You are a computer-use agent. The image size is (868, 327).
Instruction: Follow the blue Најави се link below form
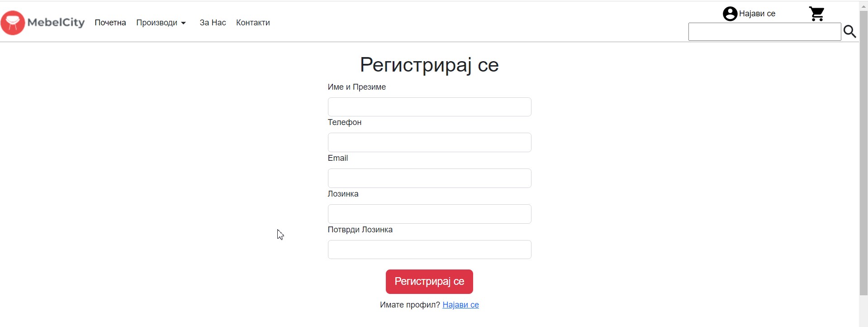tap(460, 305)
